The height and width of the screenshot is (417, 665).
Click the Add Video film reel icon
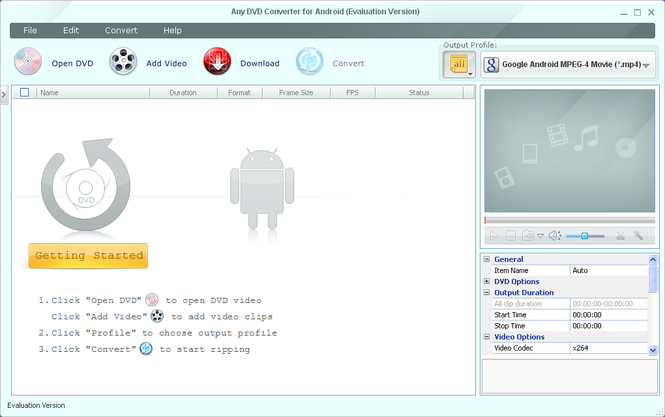(123, 62)
